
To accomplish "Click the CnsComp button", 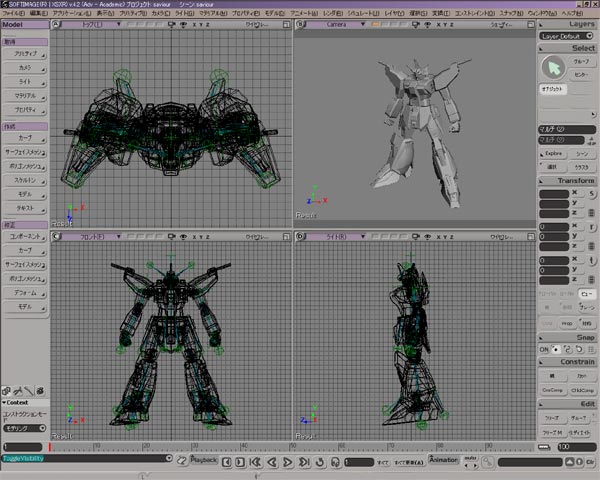I will click(x=553, y=390).
